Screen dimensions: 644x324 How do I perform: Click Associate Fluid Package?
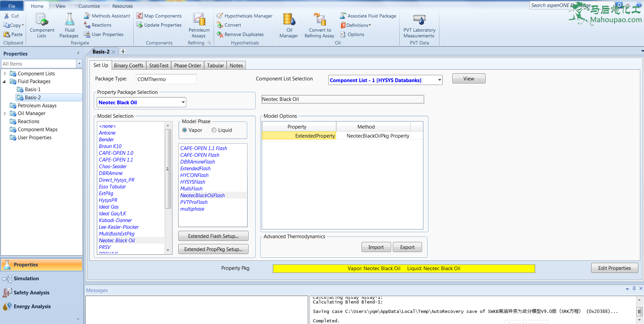pyautogui.click(x=368, y=16)
